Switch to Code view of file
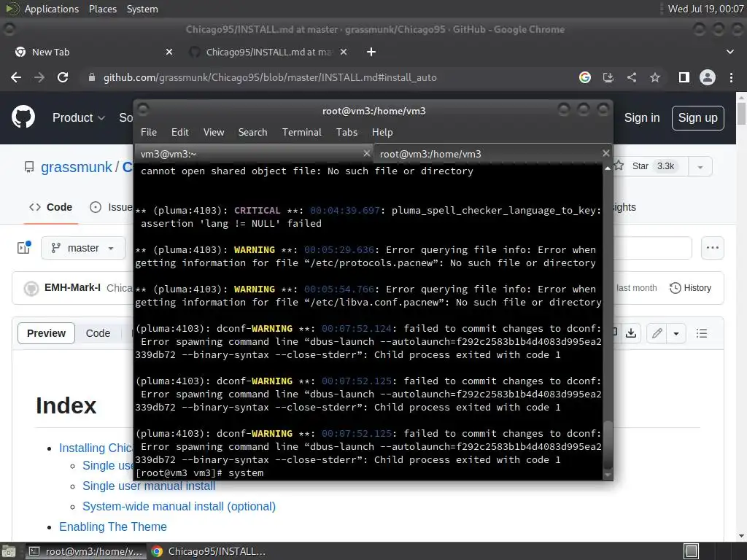This screenshot has width=747, height=560. click(98, 333)
